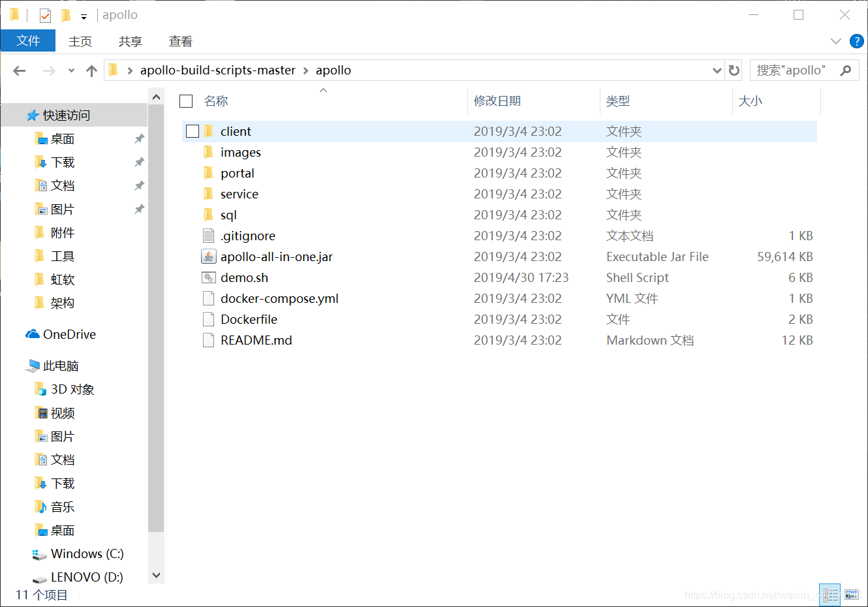Select the Dockerfile file icon
The width and height of the screenshot is (868, 607).
tap(209, 319)
